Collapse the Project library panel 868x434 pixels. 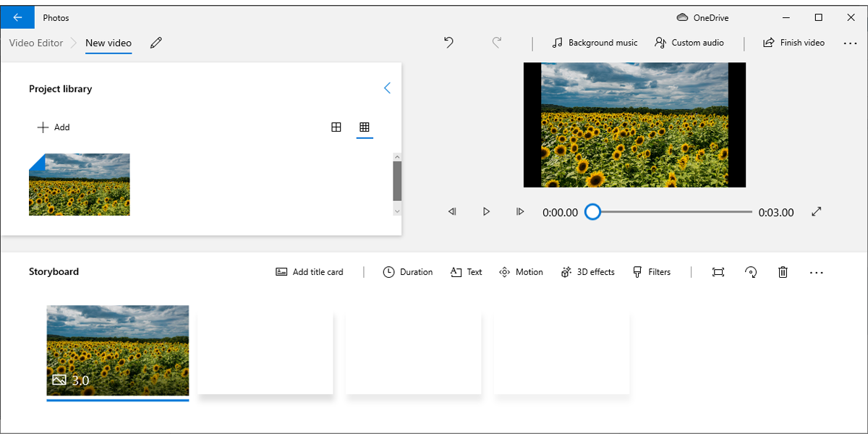coord(387,88)
